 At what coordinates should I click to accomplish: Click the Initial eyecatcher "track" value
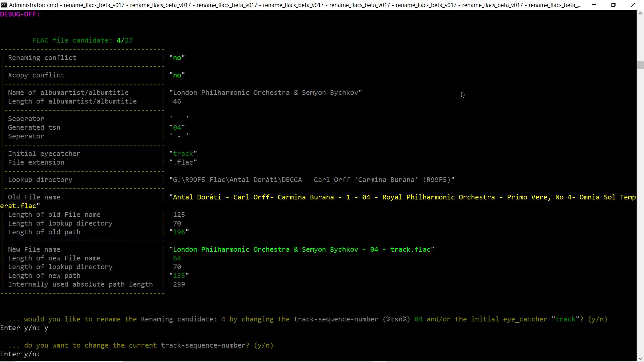(183, 154)
